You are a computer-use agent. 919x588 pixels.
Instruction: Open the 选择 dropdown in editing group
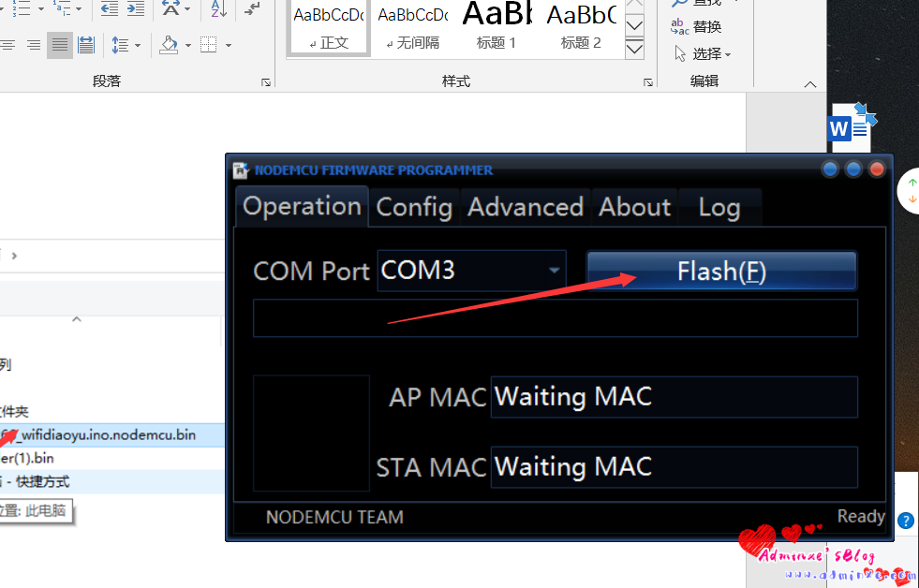(703, 54)
